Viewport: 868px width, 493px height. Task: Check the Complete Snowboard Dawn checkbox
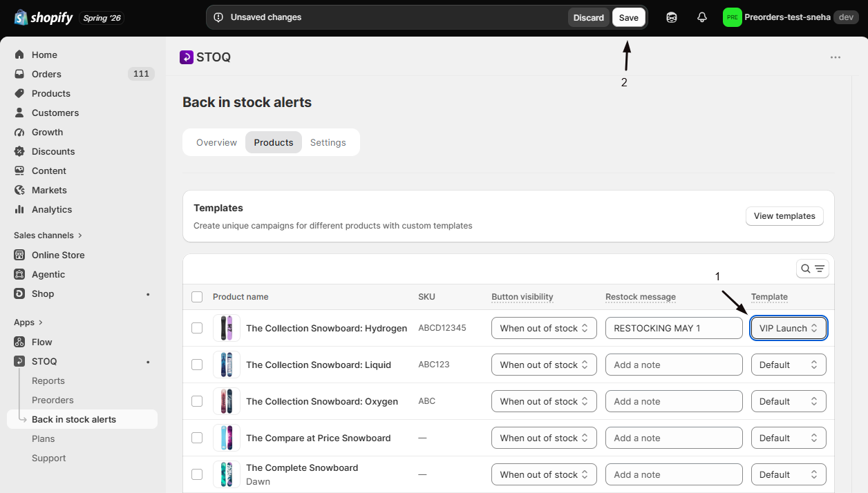coord(197,474)
